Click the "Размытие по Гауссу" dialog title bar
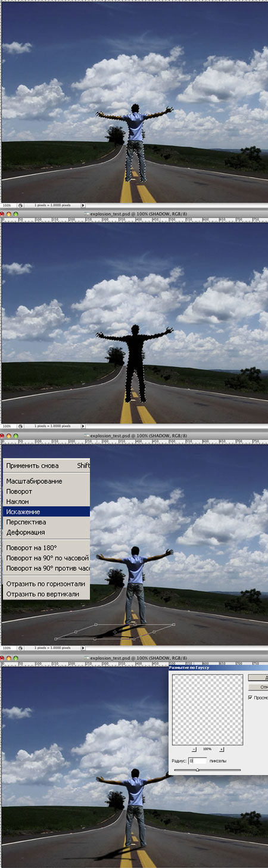The height and width of the screenshot is (868, 268). 218,668
